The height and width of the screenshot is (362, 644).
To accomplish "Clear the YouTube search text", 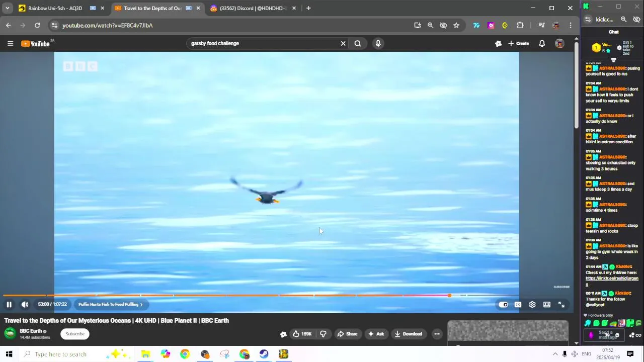I will (343, 43).
